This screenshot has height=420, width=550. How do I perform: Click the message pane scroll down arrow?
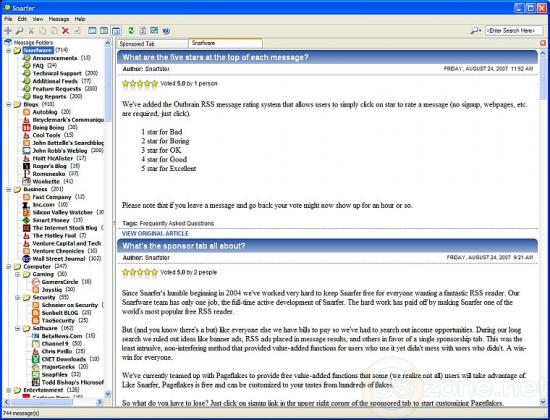coord(543,402)
